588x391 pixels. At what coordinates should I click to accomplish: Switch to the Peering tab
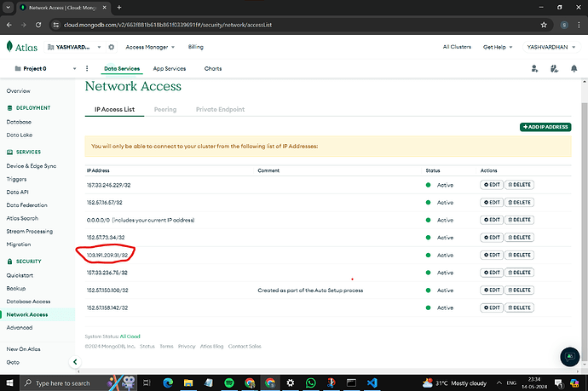164,109
